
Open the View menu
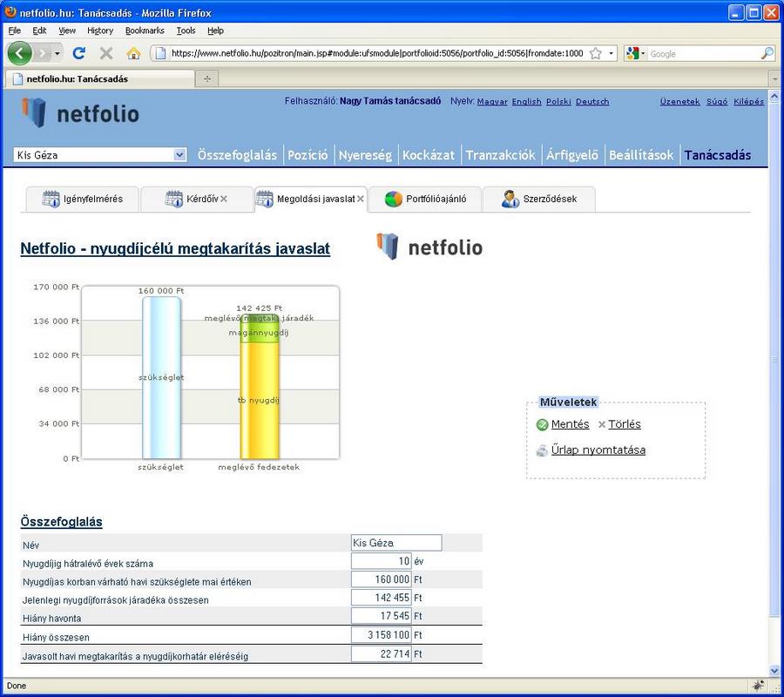click(67, 30)
